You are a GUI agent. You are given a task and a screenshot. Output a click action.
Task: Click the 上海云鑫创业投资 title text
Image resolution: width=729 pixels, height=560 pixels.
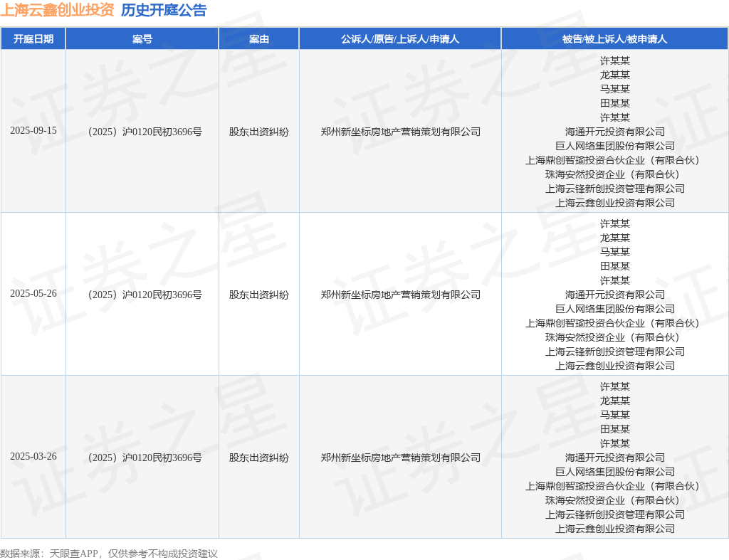[x=57, y=10]
